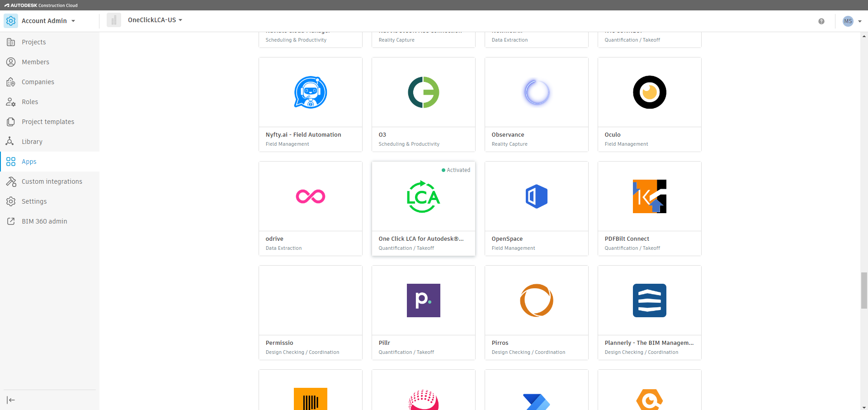Click the blue arrow app logo
This screenshot has width=868, height=410.
(x=537, y=402)
